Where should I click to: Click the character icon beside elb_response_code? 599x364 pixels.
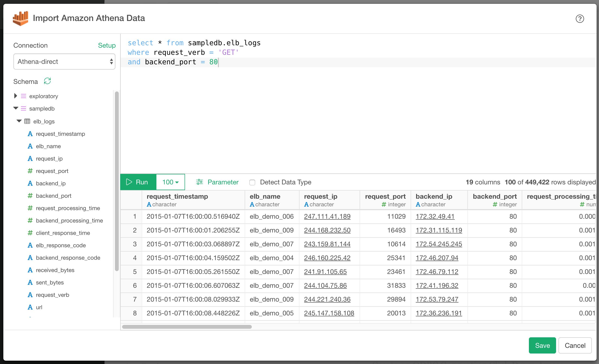[x=30, y=245]
